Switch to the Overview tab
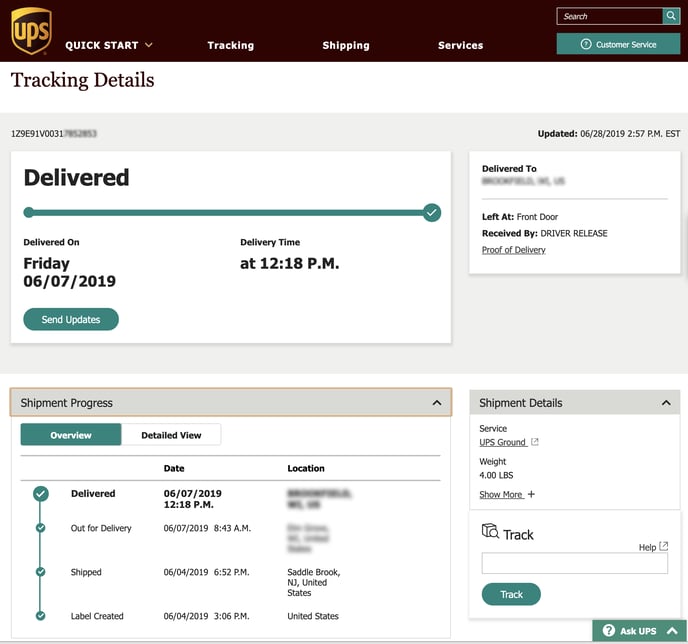This screenshot has height=644, width=688. [71, 435]
